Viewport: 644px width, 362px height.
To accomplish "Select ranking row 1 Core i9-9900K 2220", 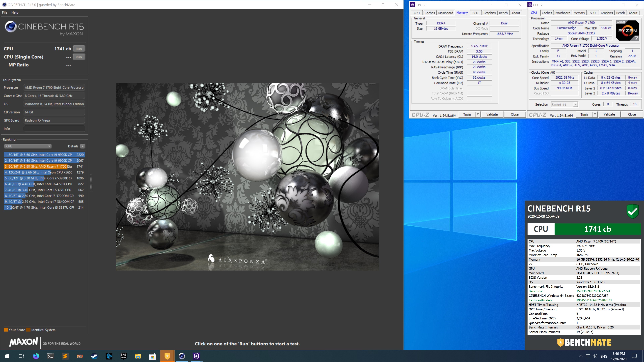I will click(44, 155).
